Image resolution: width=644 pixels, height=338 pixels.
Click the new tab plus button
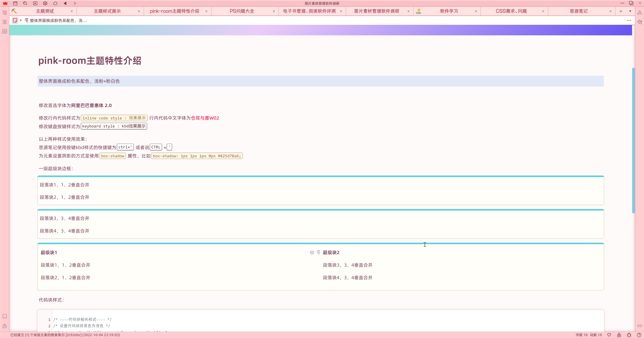(621, 11)
